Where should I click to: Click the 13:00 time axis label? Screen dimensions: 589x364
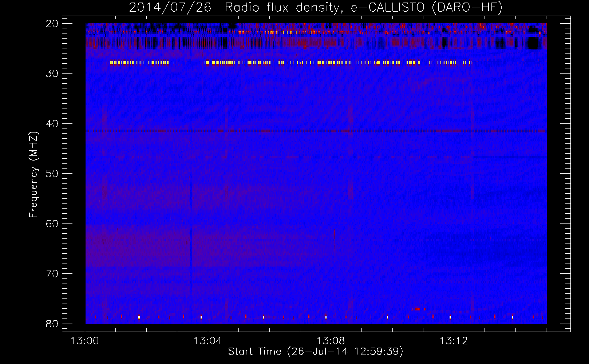coord(85,341)
